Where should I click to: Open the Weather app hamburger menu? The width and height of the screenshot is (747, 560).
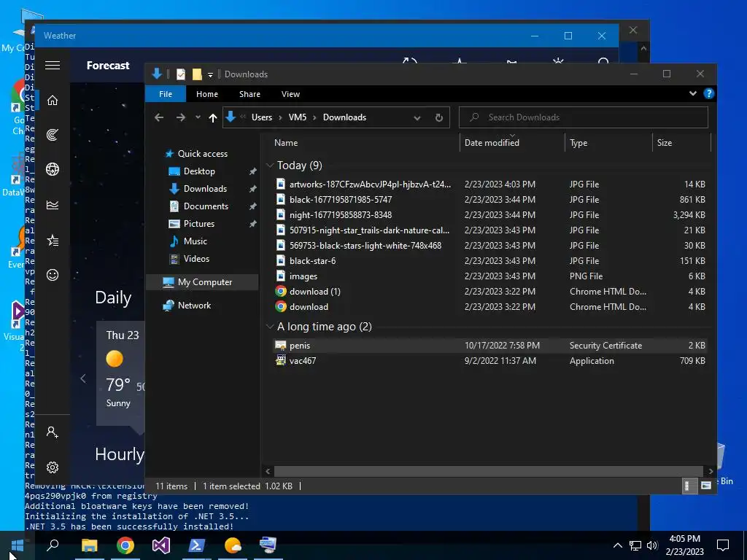[53, 65]
